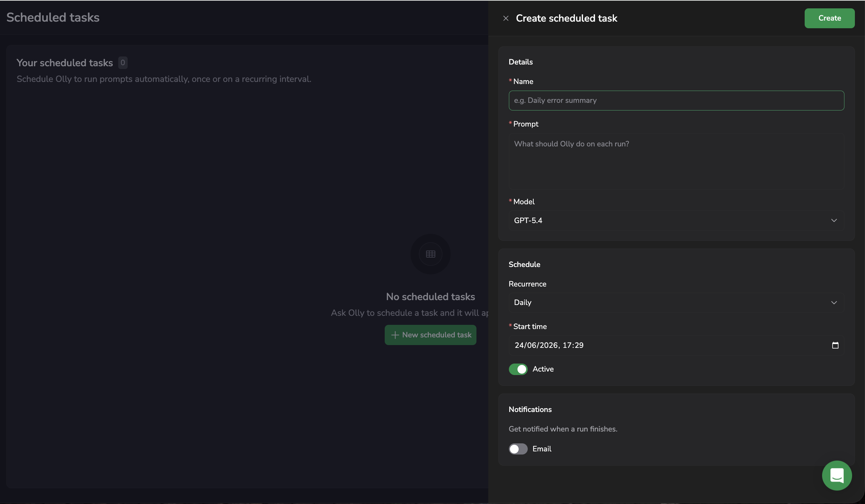Click the Scheduled tasks page title
The width and height of the screenshot is (865, 504).
(x=53, y=17)
